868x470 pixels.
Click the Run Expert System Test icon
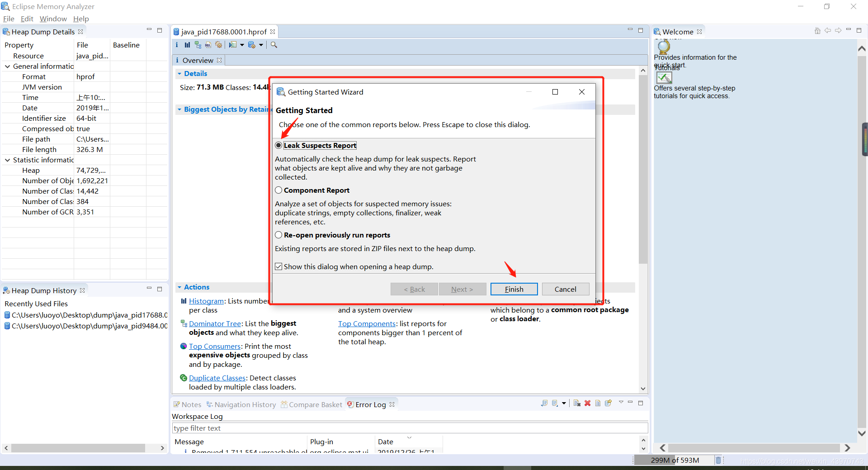point(233,45)
